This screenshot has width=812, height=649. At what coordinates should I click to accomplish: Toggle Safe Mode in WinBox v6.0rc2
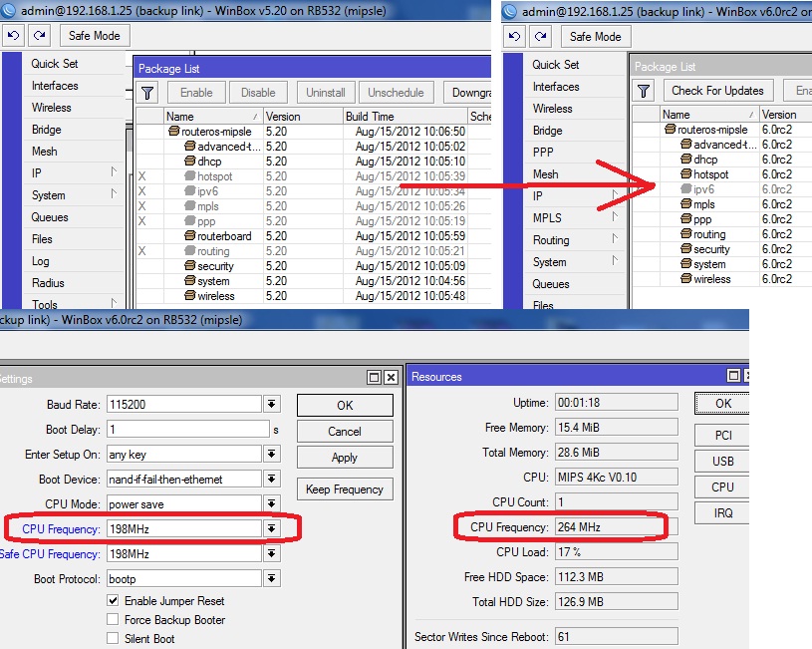point(596,37)
